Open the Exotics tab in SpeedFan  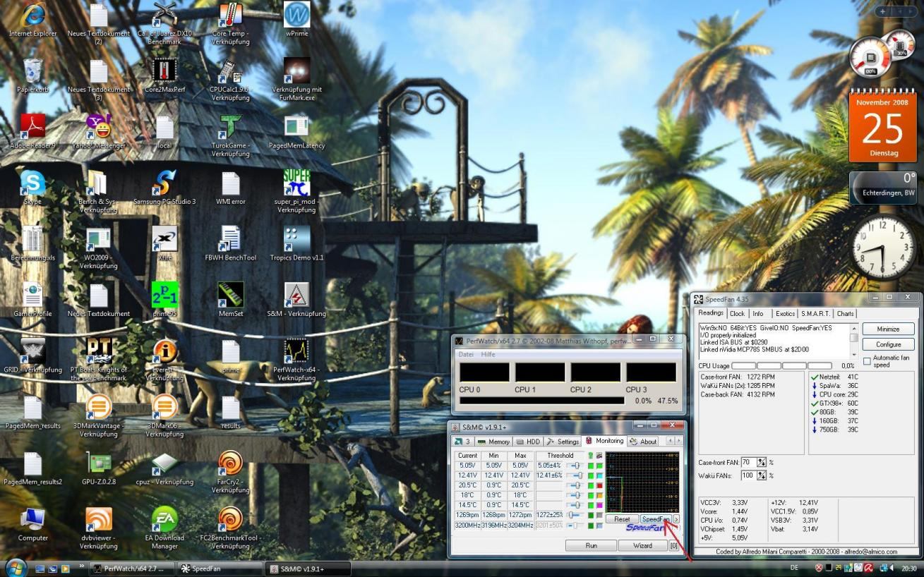coord(784,314)
